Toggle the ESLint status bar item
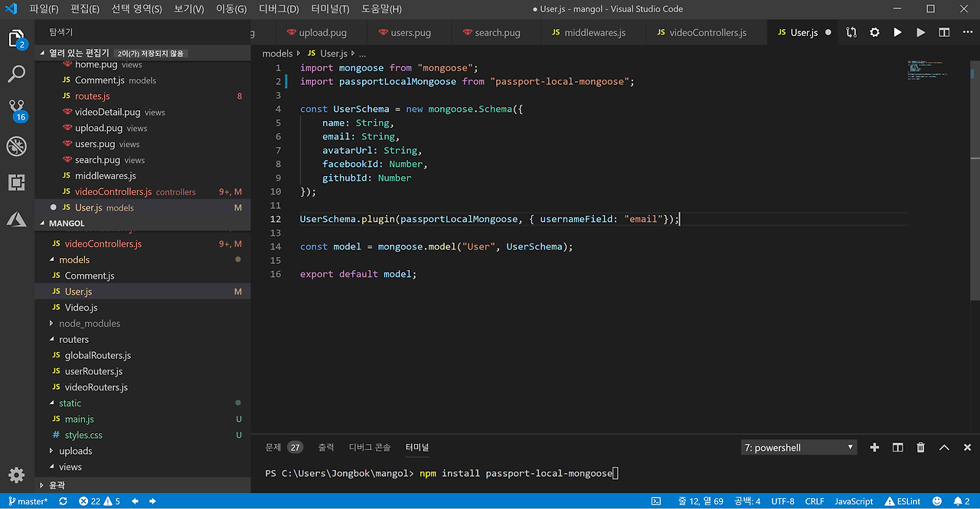This screenshot has height=509, width=980. pyautogui.click(x=902, y=501)
